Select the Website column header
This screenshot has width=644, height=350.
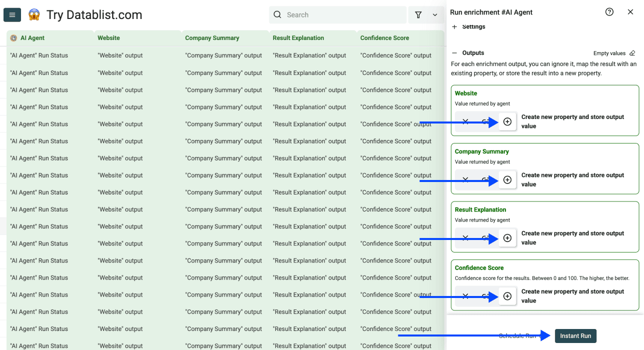coord(108,37)
